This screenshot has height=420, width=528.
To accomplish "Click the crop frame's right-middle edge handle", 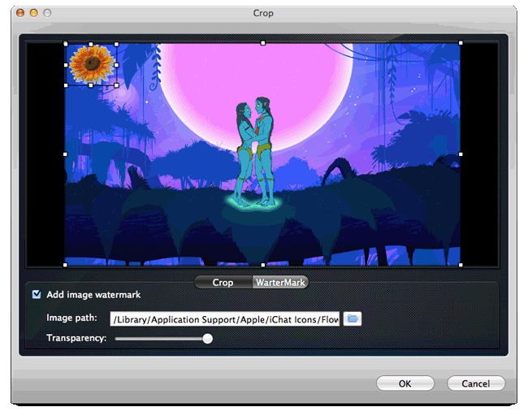I will [x=461, y=154].
